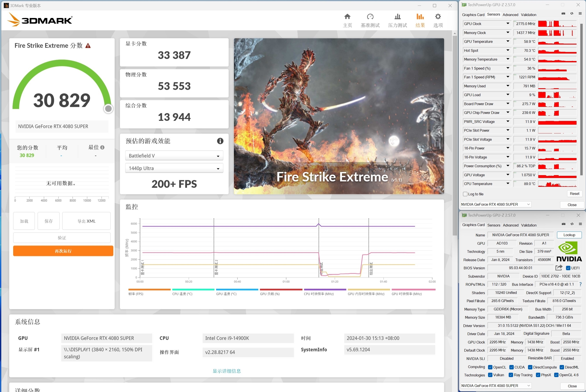586x392 pixels.
Task: Click info icon in estimated game performance panel
Action: tap(220, 141)
